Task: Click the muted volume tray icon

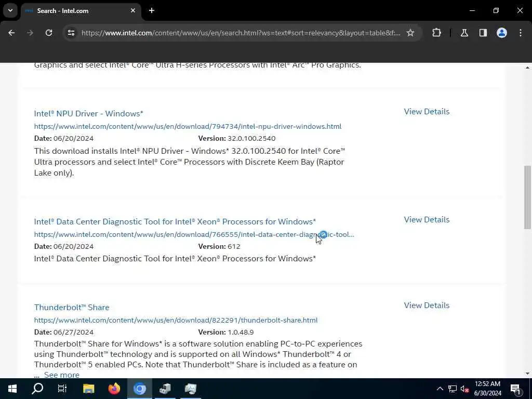Action: [x=464, y=389]
